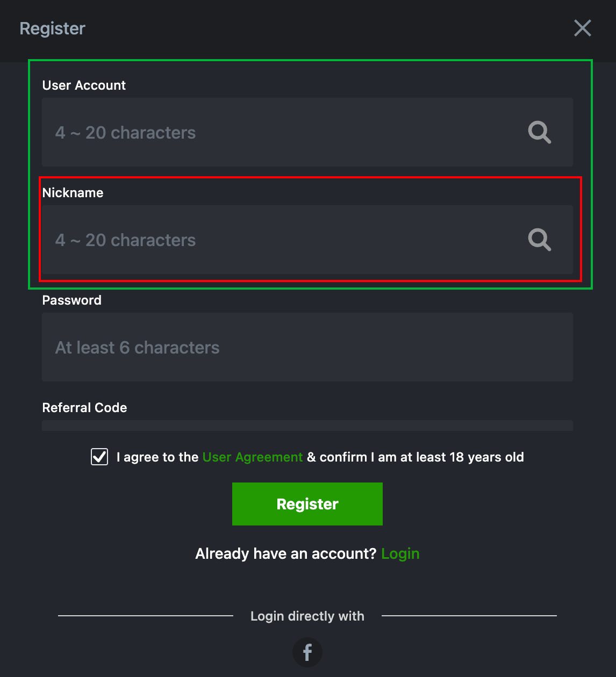Click into the Referral Code field
This screenshot has height=677, width=616.
(307, 426)
